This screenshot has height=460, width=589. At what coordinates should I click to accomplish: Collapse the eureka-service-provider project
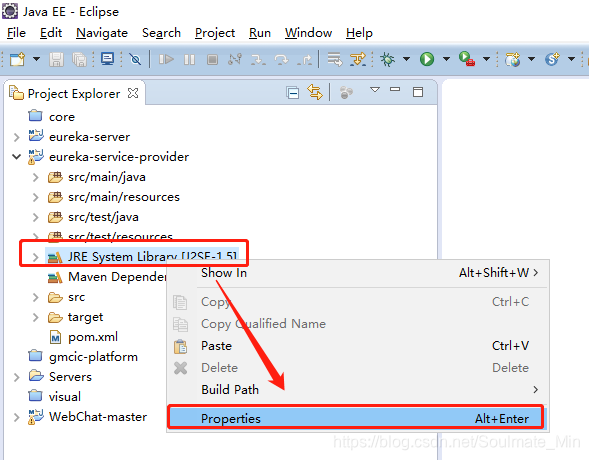point(16,157)
